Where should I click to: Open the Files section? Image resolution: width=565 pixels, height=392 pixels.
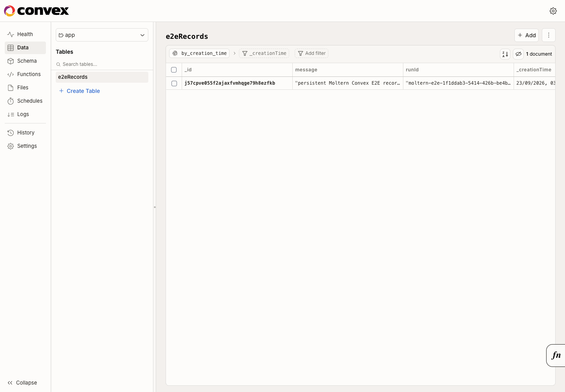point(25,88)
